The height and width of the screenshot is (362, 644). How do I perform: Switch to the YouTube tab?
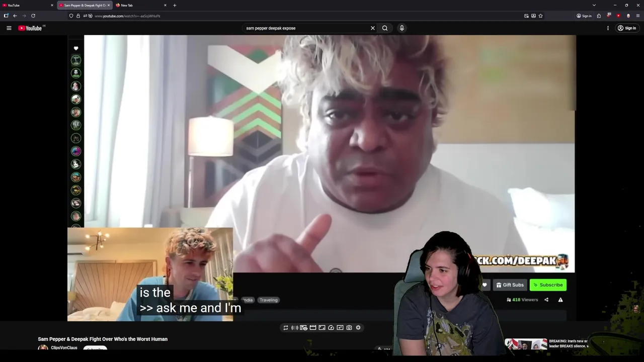click(x=28, y=5)
